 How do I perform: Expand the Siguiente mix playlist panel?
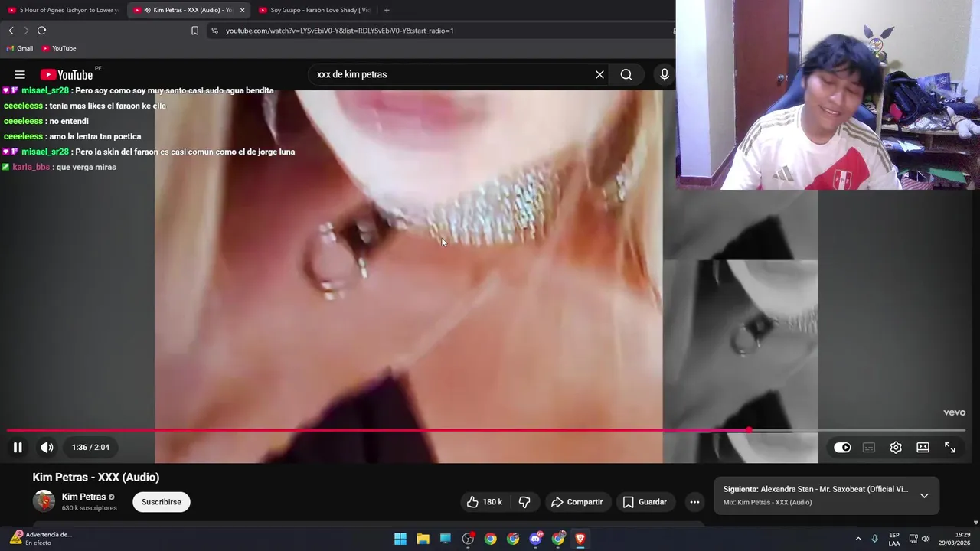tap(924, 496)
